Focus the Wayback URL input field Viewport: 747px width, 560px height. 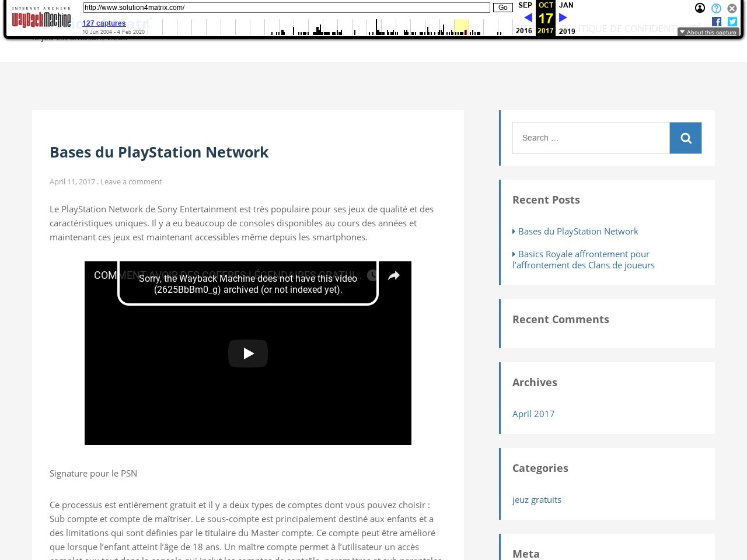286,8
